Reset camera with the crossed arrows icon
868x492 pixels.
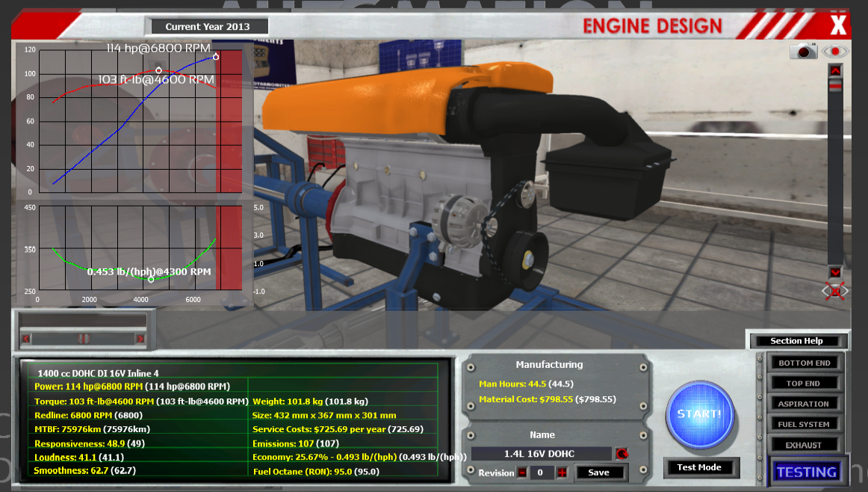pos(835,291)
